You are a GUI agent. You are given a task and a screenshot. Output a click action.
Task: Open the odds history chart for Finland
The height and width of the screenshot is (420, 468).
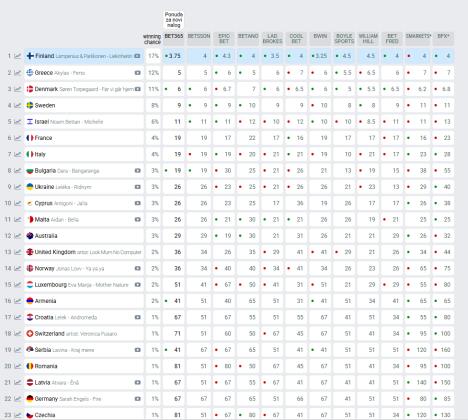[17, 56]
